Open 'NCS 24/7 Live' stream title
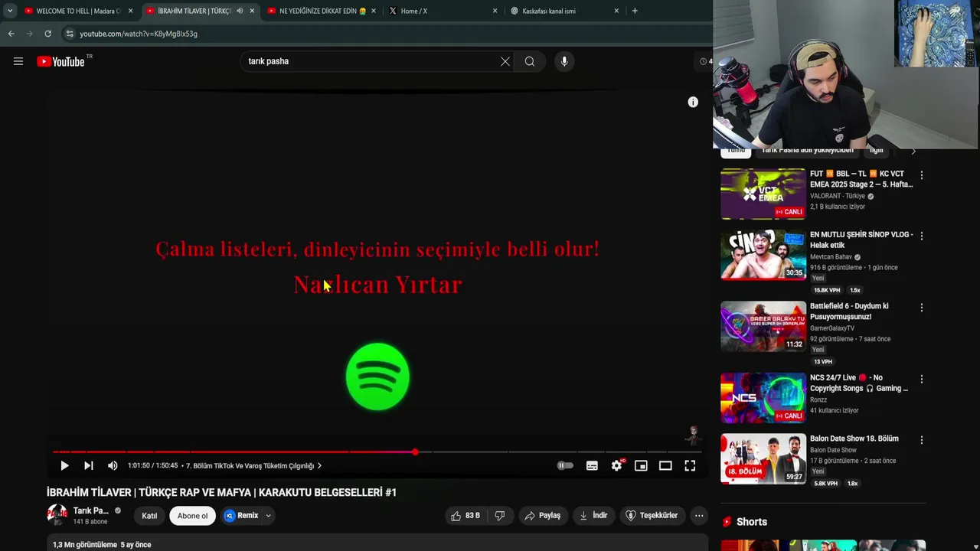 (859, 383)
